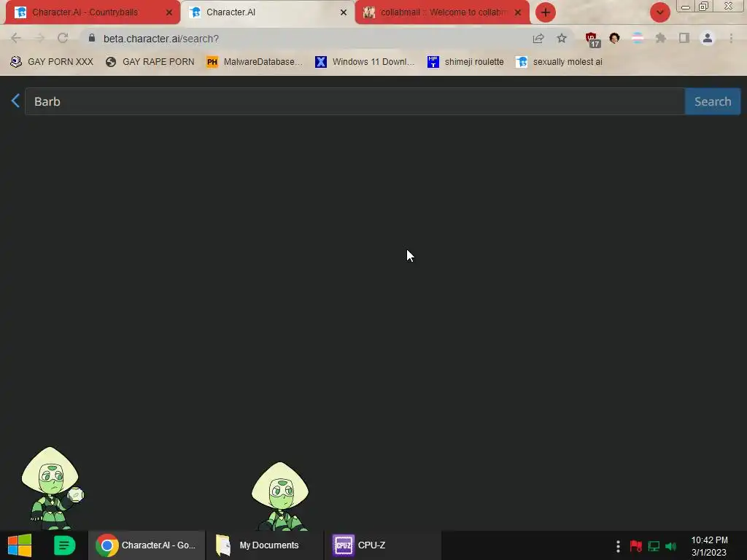Viewport: 747px width, 560px height.
Task: Click the blue Search button
Action: [713, 101]
